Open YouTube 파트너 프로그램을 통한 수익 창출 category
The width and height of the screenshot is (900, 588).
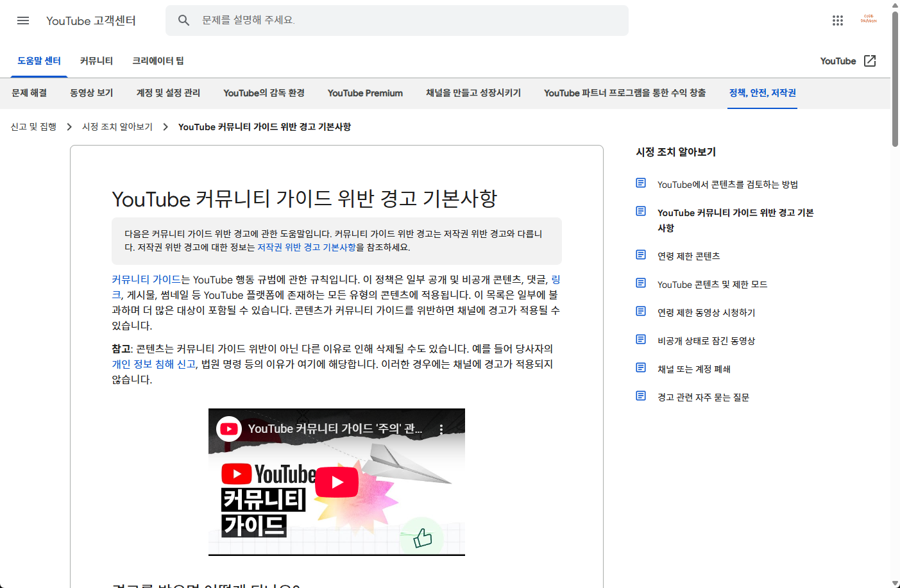click(x=625, y=93)
